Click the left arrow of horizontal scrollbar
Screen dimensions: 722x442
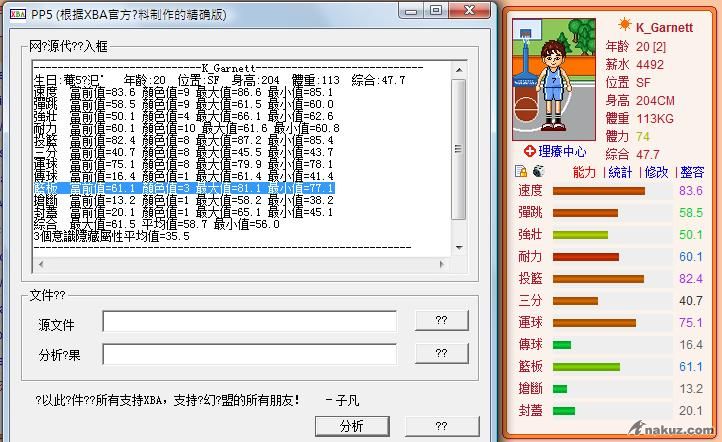[41, 264]
